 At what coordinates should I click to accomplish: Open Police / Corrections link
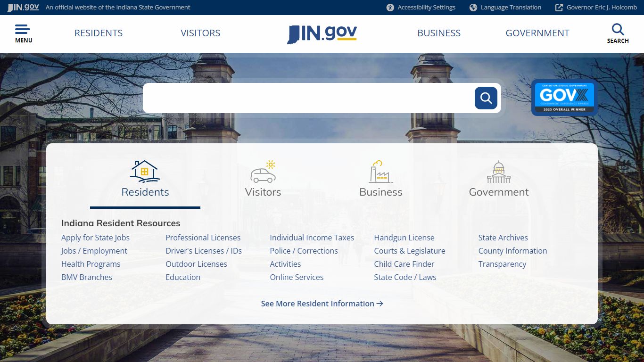(x=304, y=251)
